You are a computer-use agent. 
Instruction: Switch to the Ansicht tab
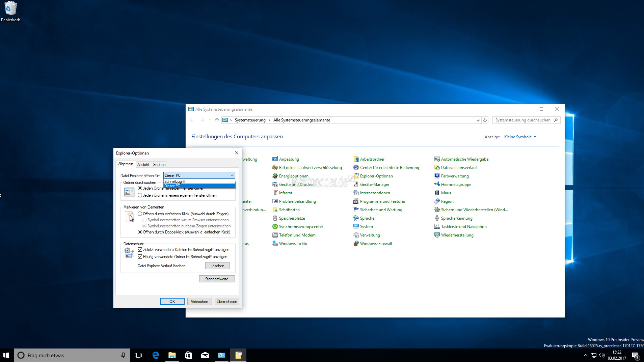pos(143,165)
